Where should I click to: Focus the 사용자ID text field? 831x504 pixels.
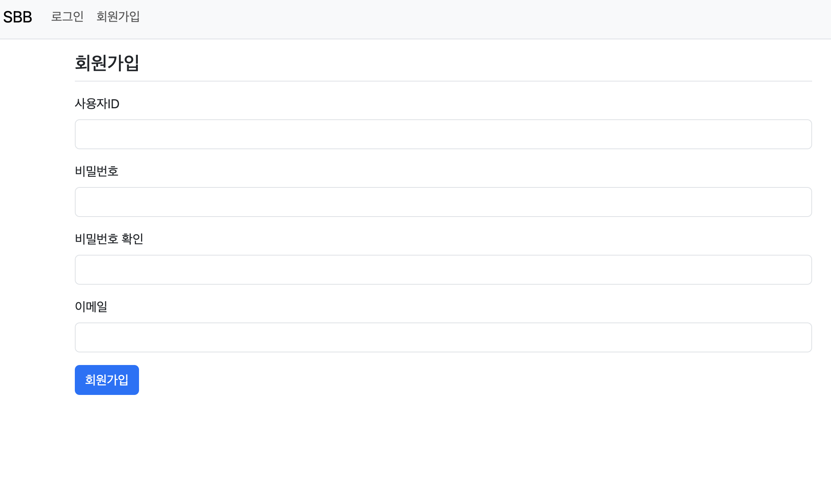click(x=443, y=134)
